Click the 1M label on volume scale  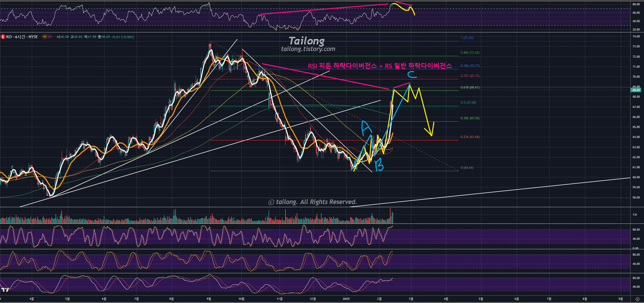635,215
